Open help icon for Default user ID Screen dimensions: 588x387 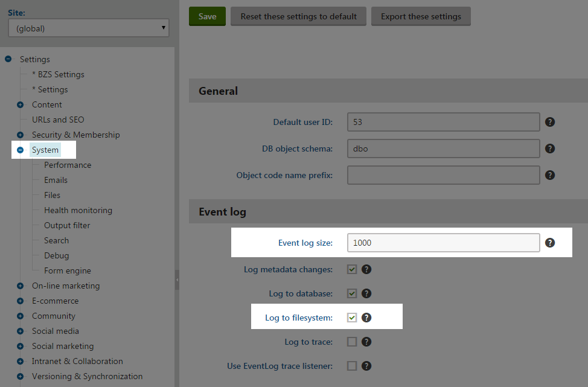coord(550,122)
